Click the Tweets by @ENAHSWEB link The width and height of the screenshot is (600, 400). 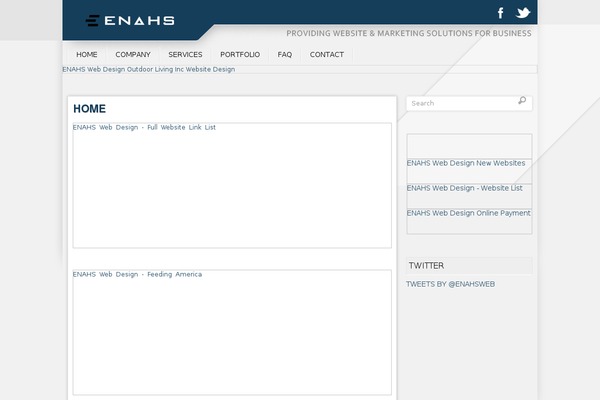tap(450, 284)
